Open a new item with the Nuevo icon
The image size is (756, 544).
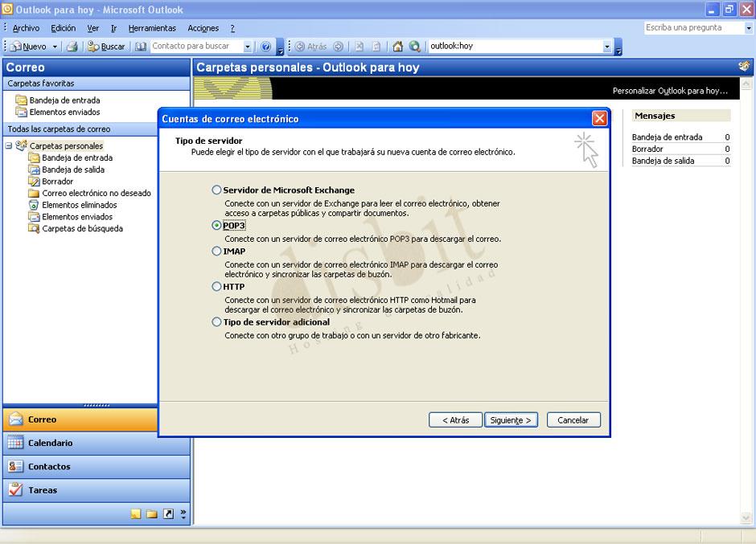pyautogui.click(x=16, y=46)
